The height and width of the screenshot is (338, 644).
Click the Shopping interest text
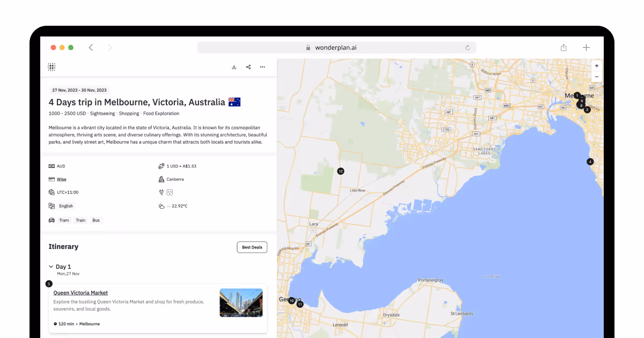[x=129, y=114]
